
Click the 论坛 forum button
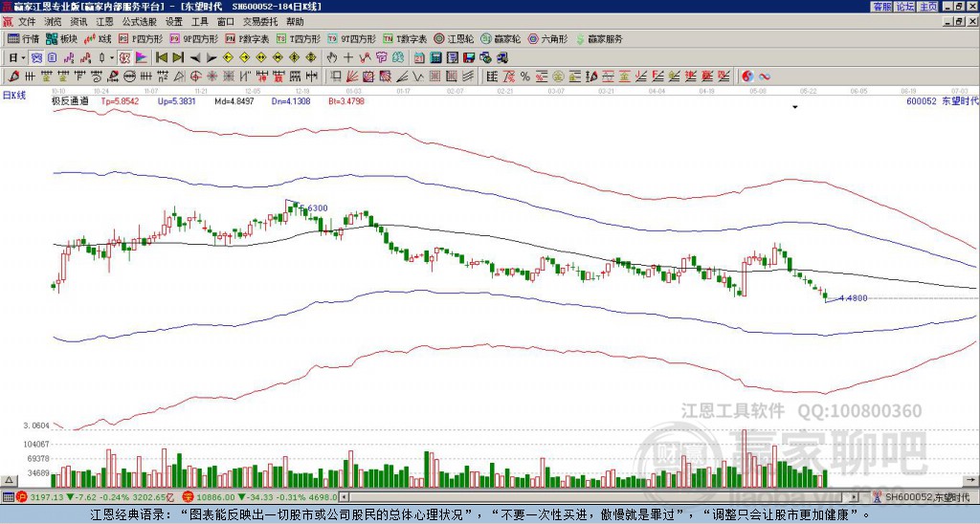[x=904, y=7]
